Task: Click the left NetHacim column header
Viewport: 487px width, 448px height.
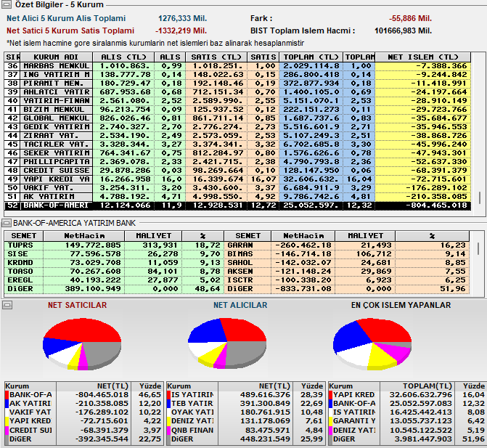Action: (x=84, y=236)
